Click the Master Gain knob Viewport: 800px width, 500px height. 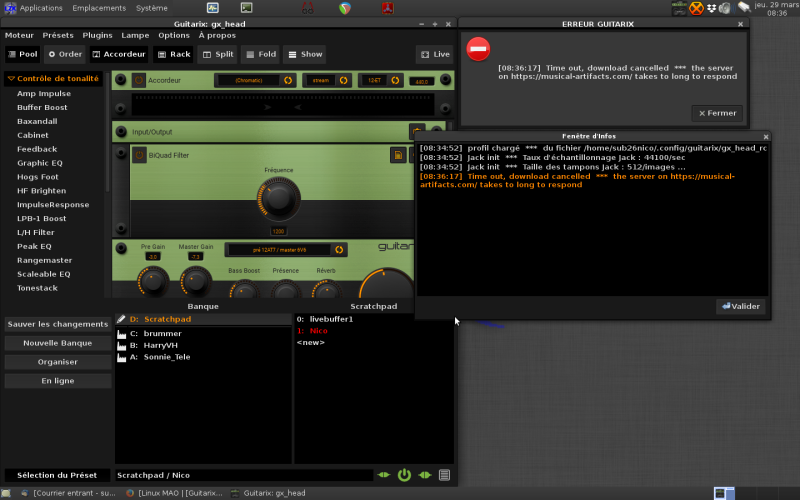196,281
